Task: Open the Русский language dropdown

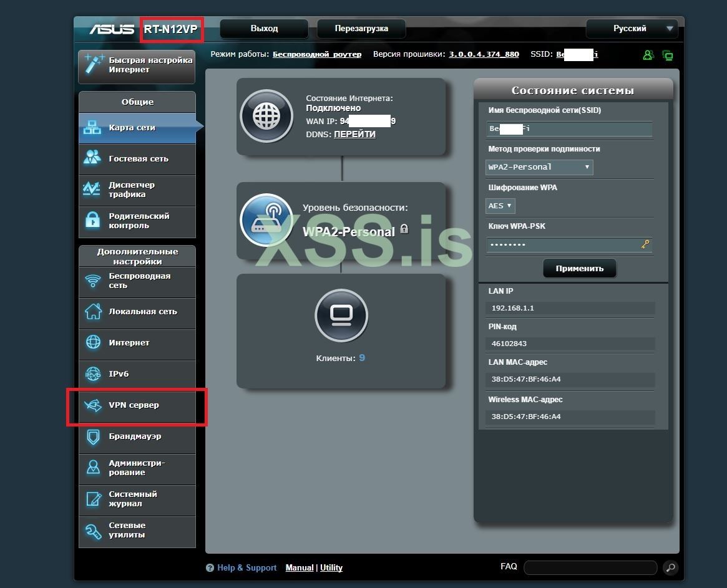Action: point(632,29)
